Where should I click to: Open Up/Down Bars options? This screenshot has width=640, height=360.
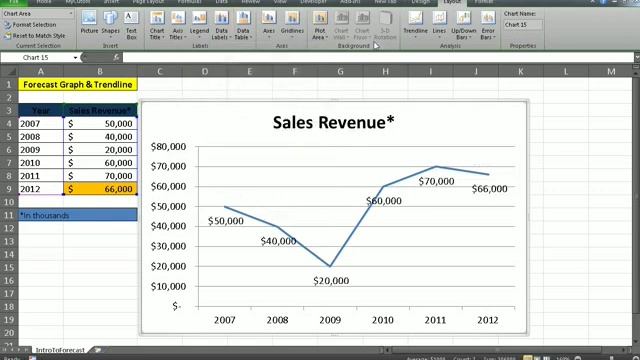click(464, 25)
